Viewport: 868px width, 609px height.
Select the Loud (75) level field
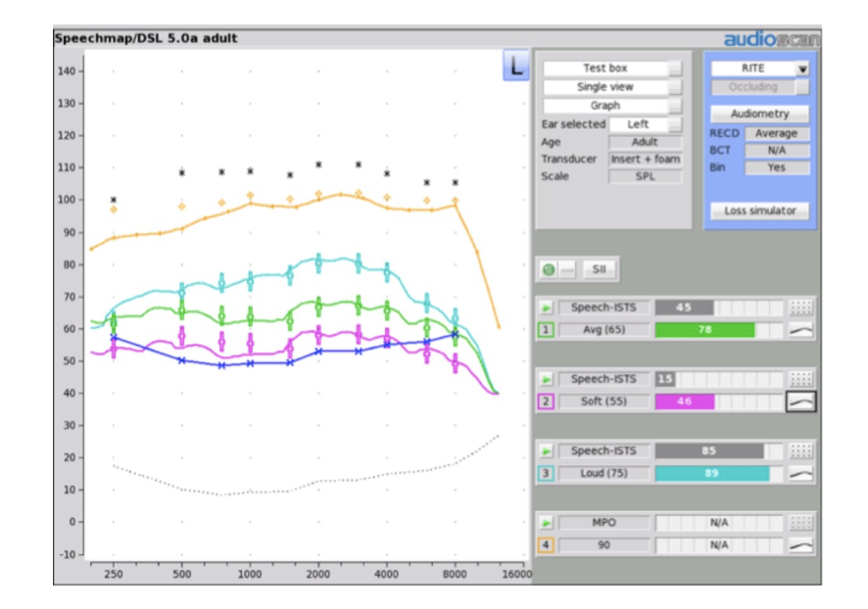pyautogui.click(x=603, y=474)
